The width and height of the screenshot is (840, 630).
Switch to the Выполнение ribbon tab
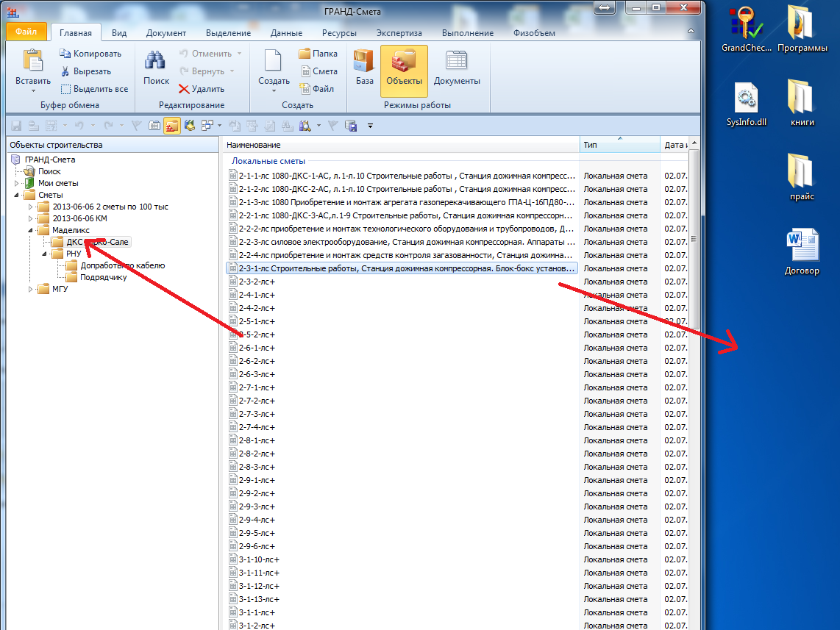pos(468,32)
